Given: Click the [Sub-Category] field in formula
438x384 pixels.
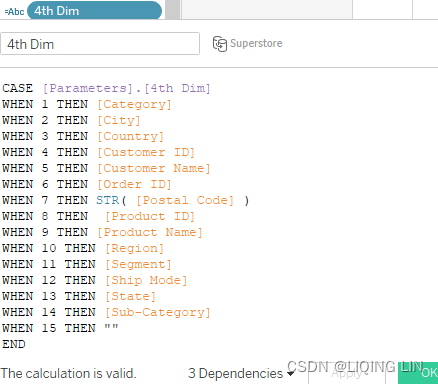Looking at the screenshot, I should [x=158, y=312].
